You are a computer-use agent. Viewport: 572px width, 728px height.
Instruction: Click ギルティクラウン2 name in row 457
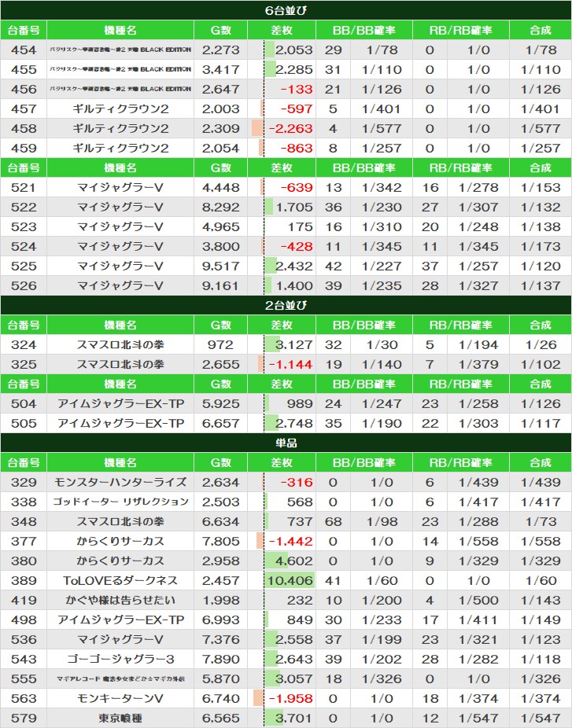[x=120, y=108]
